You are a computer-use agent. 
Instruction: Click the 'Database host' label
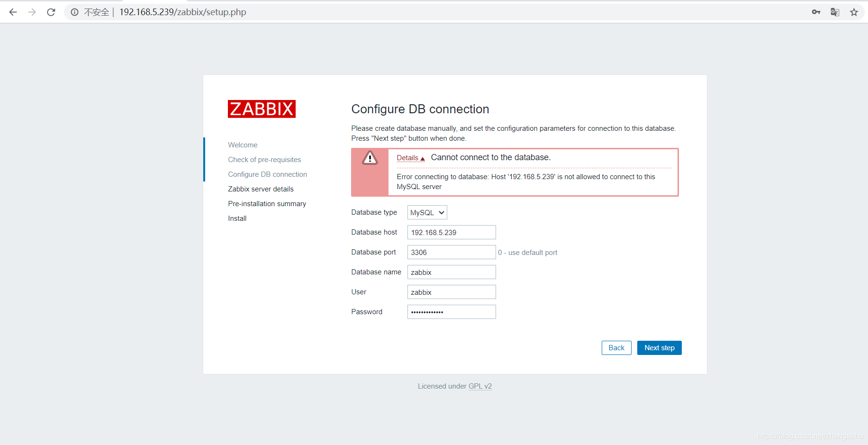(374, 232)
